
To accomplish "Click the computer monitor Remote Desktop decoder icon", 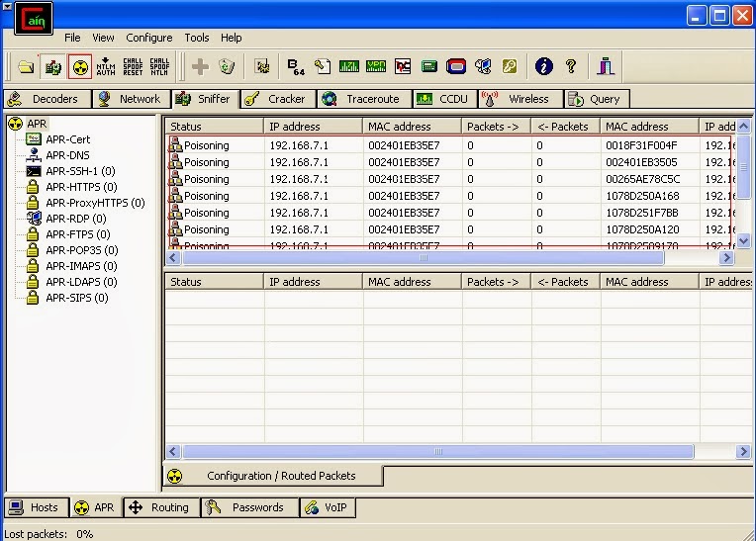I will 483,66.
